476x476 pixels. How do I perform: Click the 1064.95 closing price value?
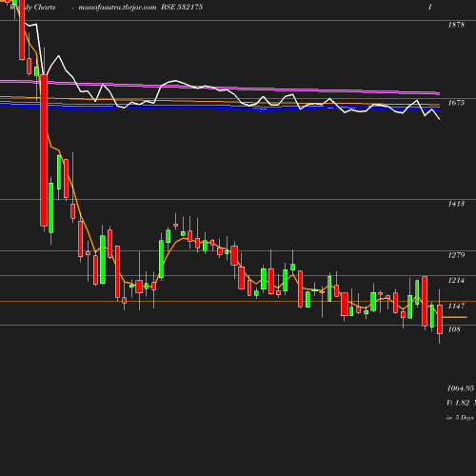point(461,388)
